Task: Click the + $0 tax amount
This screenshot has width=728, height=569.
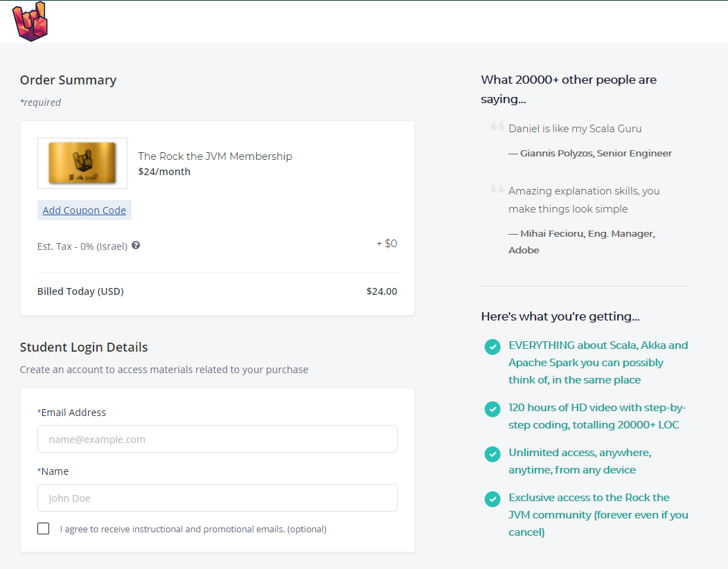Action: (x=387, y=244)
